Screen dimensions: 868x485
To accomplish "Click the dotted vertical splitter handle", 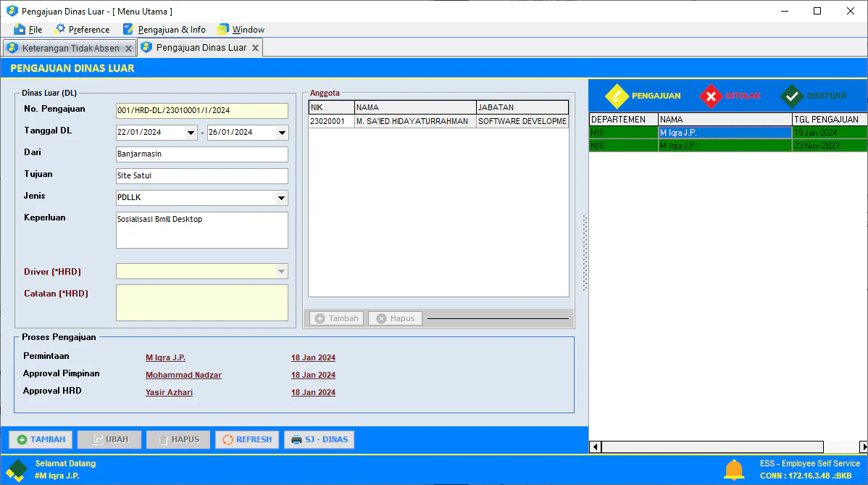I will [585, 253].
